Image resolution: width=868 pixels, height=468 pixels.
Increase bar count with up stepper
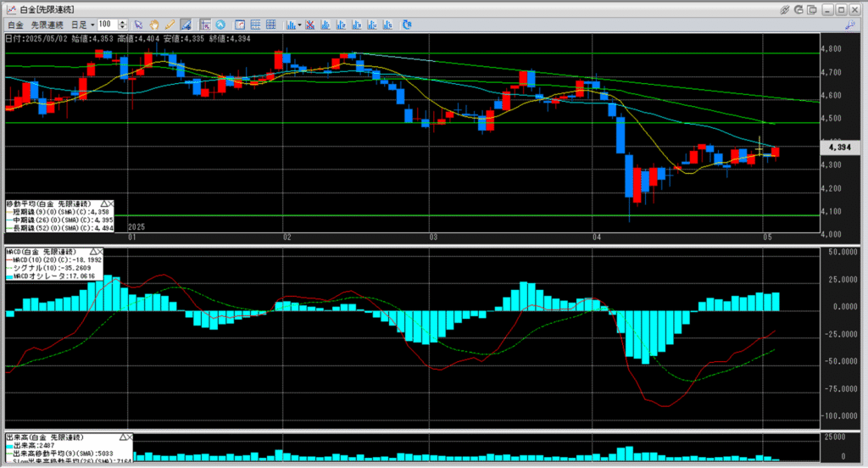pos(123,22)
